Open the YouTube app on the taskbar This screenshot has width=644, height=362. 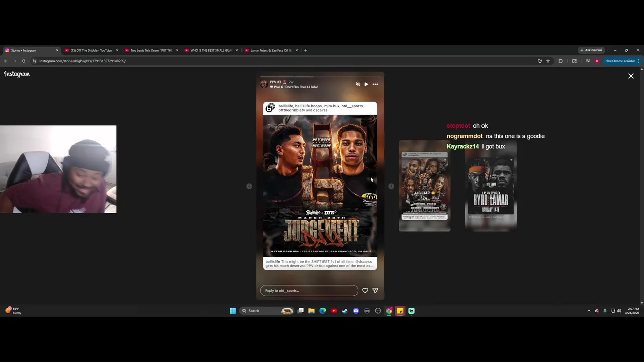334,311
